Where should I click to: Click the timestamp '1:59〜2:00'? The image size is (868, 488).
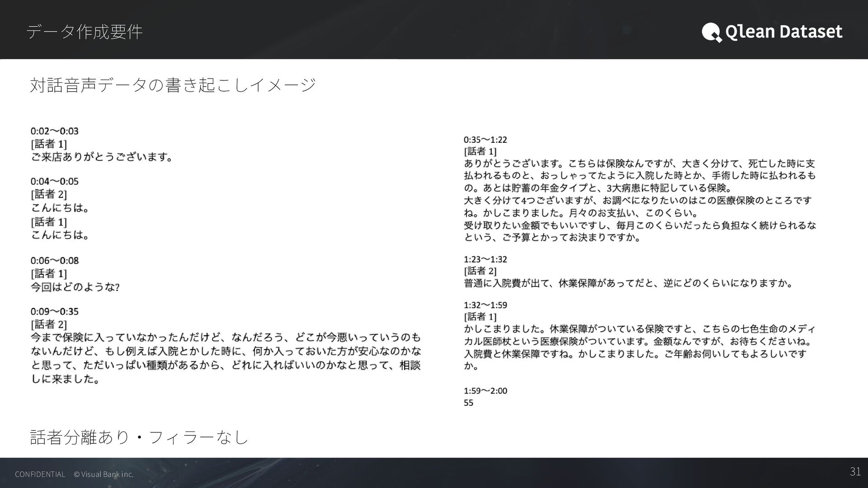(x=486, y=391)
